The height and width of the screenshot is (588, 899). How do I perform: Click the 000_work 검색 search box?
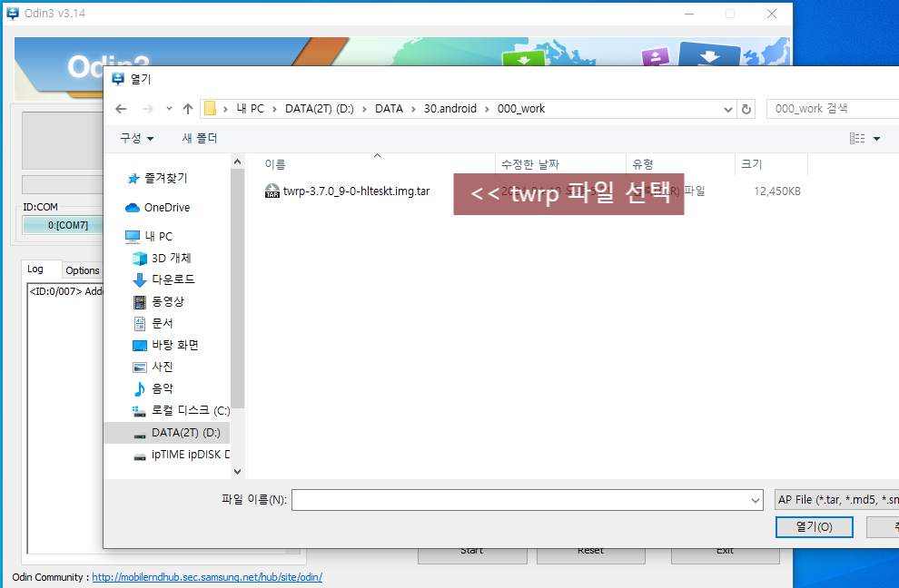(833, 109)
